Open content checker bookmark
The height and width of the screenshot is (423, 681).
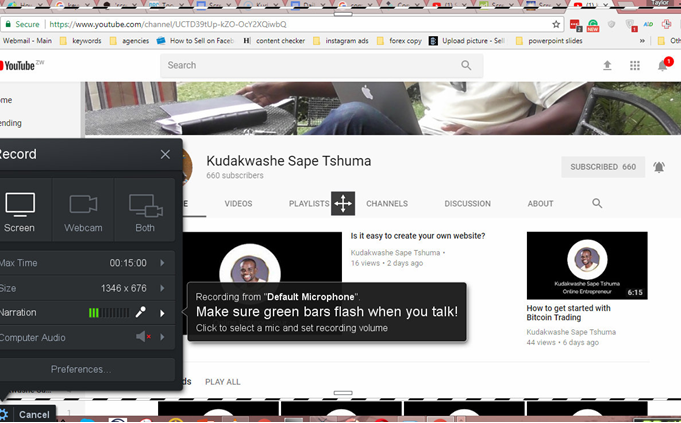pyautogui.click(x=274, y=41)
